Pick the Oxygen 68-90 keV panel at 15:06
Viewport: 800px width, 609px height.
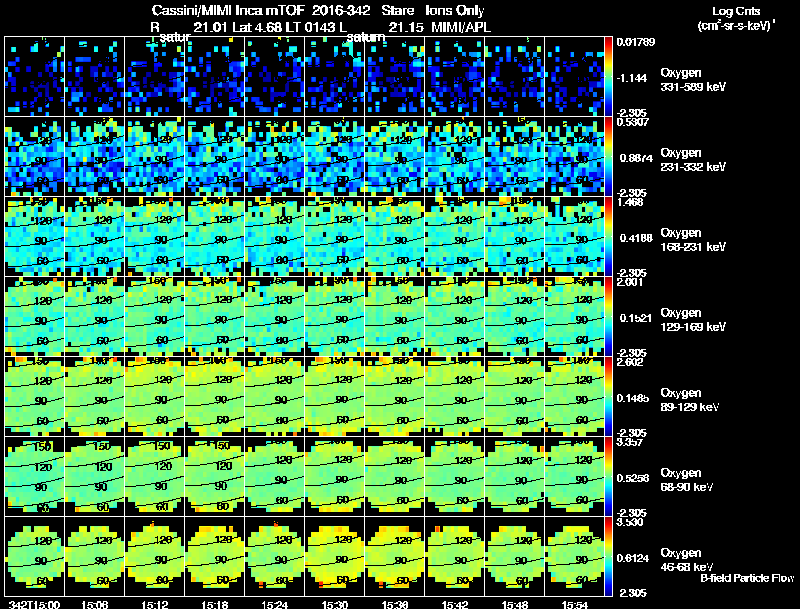[x=94, y=476]
